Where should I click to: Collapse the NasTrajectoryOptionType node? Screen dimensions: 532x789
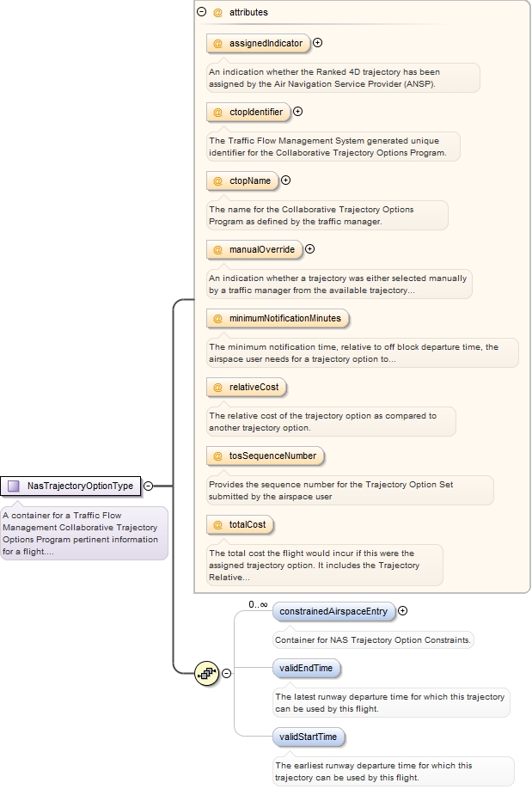[148, 486]
